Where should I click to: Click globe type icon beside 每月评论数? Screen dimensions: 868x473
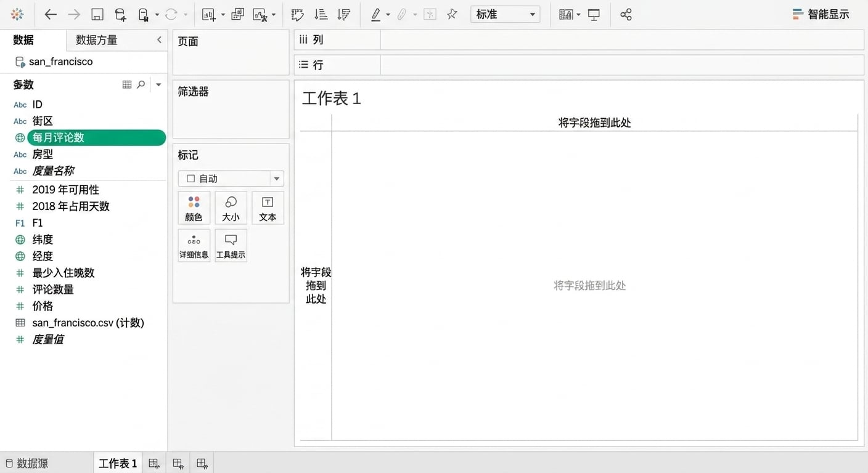[20, 138]
